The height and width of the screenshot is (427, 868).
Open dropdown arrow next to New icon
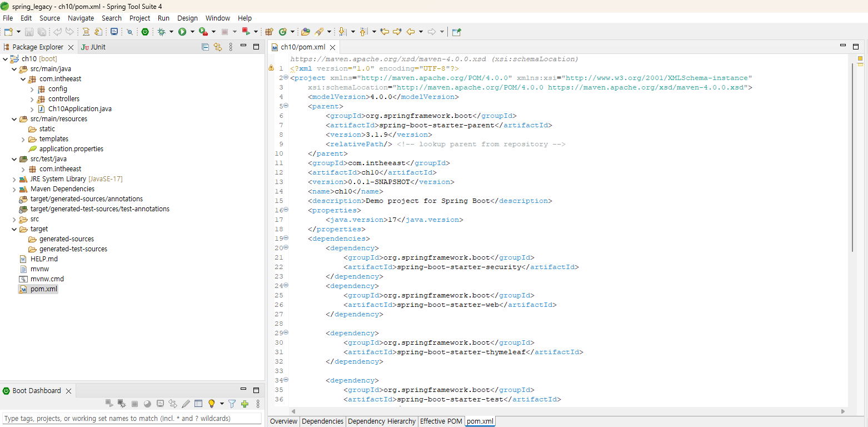click(x=18, y=32)
